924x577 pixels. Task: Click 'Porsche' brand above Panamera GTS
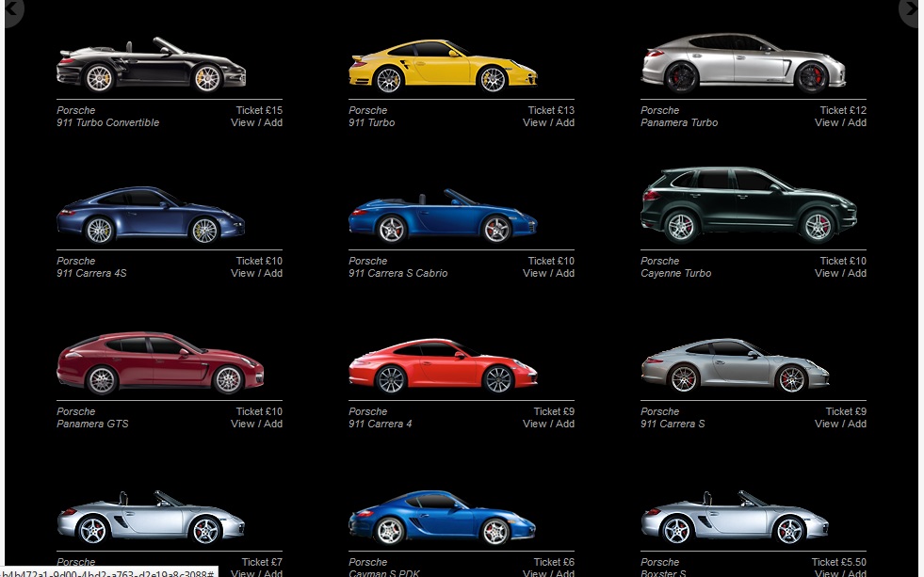(76, 411)
